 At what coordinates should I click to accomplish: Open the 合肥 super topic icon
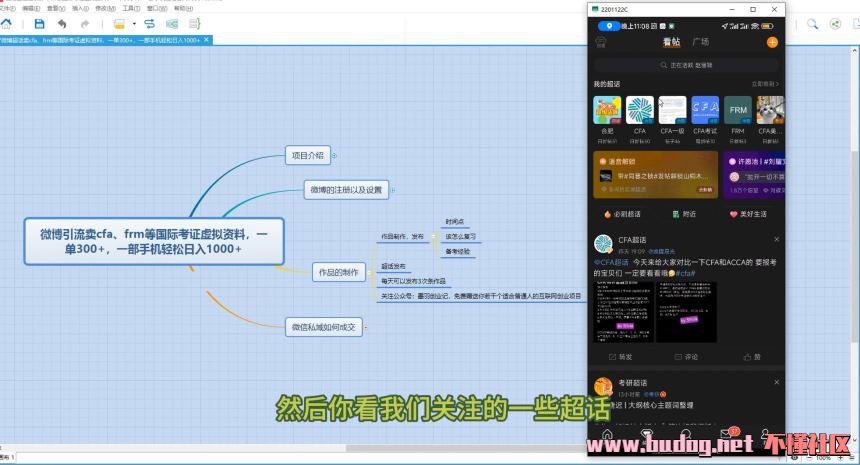[x=607, y=110]
